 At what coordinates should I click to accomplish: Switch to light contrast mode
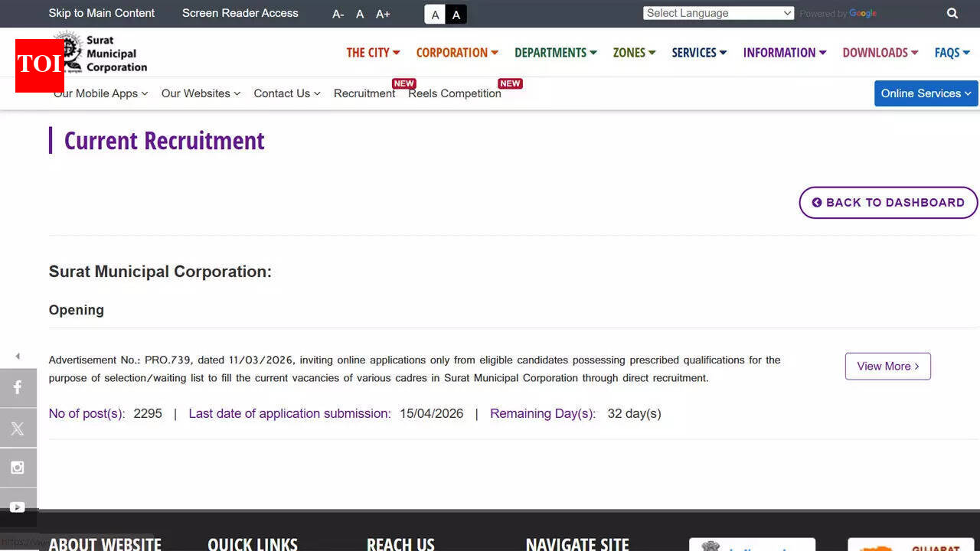pyautogui.click(x=434, y=14)
